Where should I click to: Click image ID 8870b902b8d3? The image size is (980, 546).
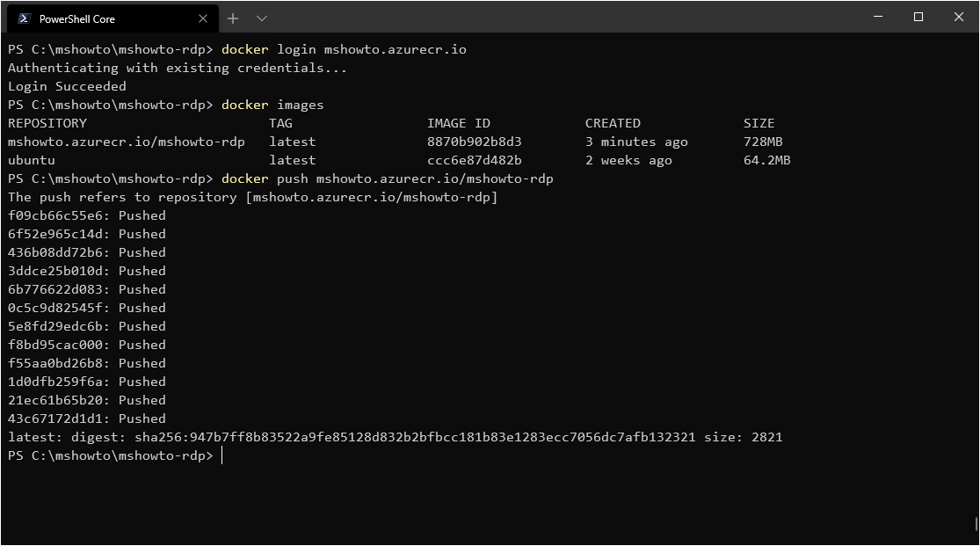point(475,142)
